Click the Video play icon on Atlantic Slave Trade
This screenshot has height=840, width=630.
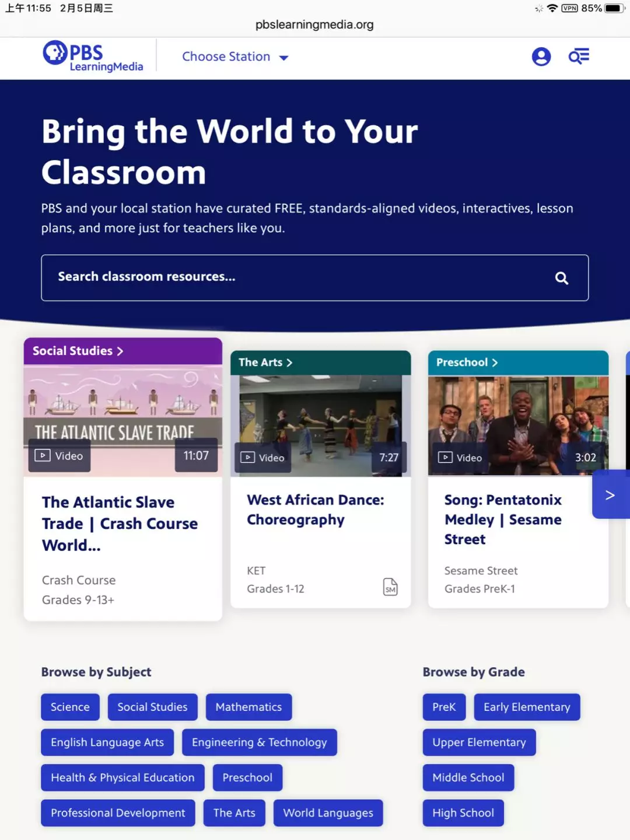43,455
